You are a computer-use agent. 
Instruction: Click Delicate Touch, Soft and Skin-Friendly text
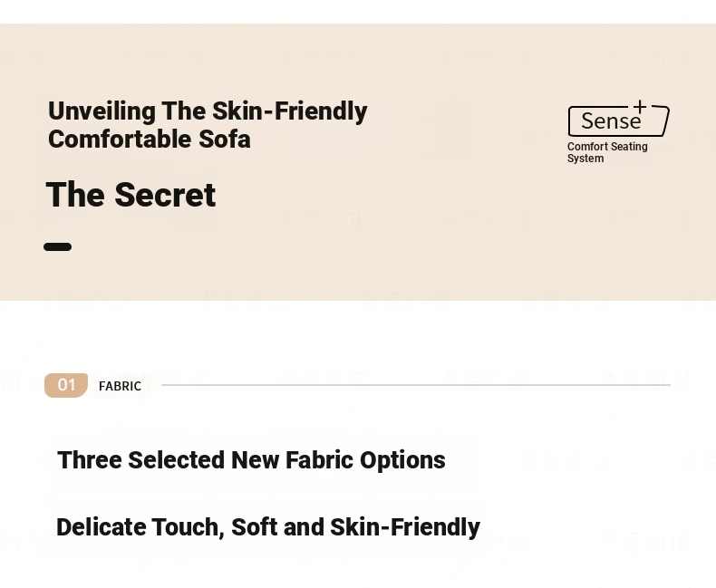tap(268, 527)
